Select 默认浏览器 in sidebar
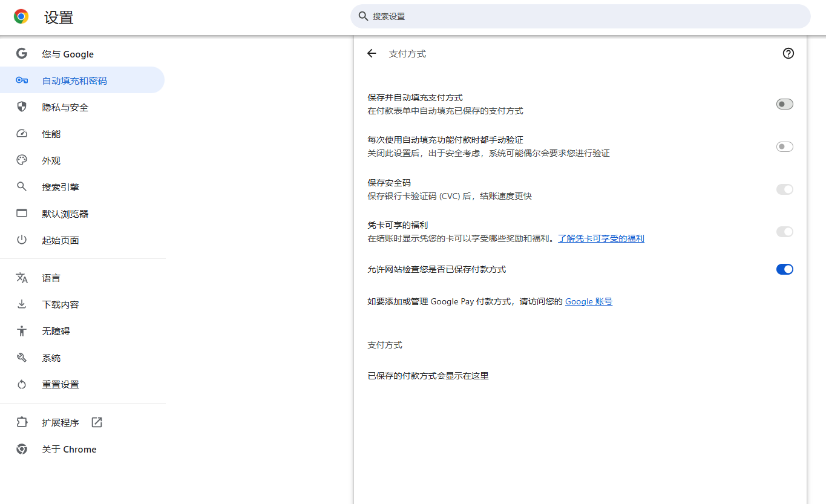The width and height of the screenshot is (826, 504). tap(82, 214)
